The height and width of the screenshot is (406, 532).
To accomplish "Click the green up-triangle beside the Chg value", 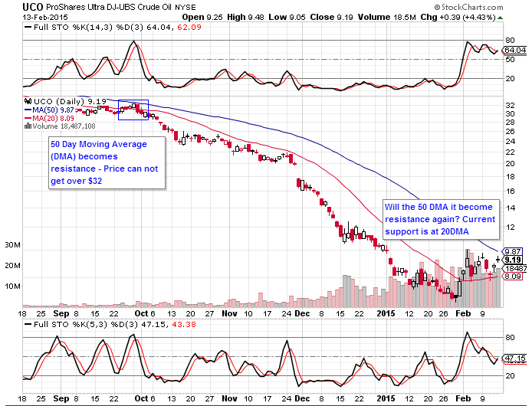I will coord(500,18).
